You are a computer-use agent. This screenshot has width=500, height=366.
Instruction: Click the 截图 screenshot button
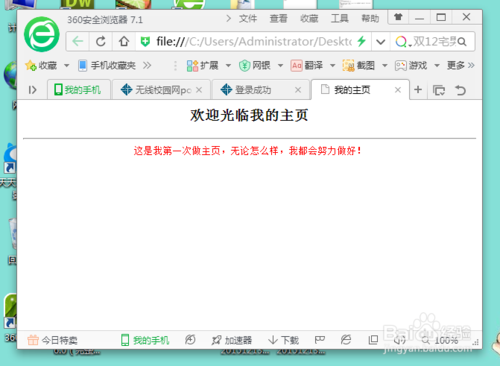tap(359, 65)
